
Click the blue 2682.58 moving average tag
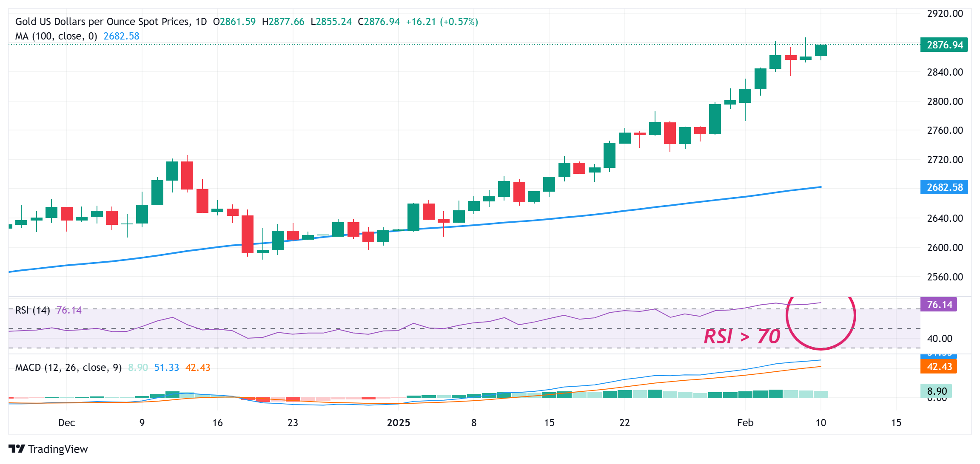(944, 187)
